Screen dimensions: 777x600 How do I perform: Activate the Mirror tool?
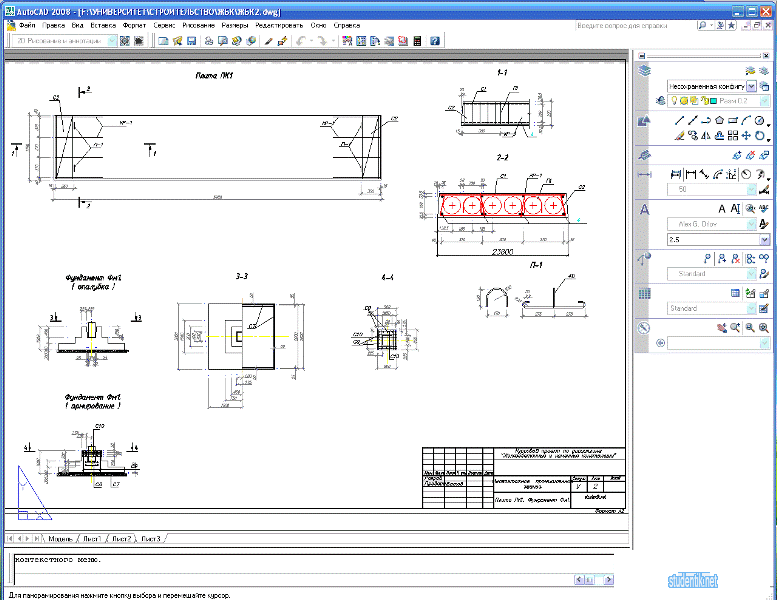click(x=706, y=135)
